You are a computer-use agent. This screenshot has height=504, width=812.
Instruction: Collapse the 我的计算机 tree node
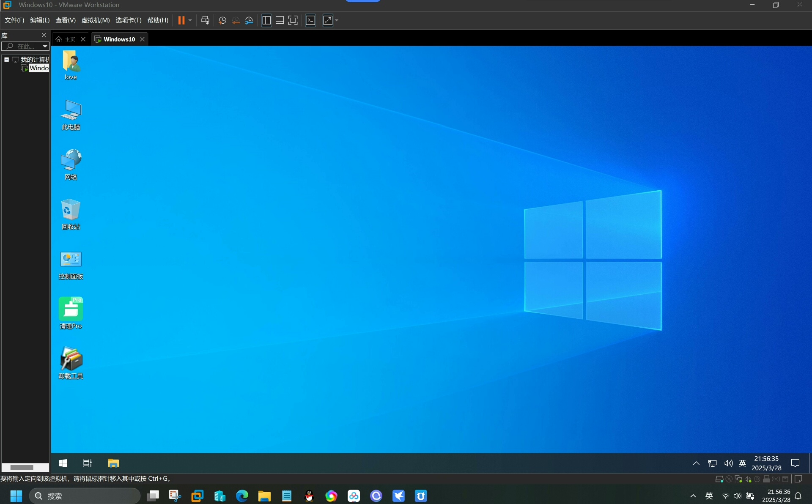point(7,60)
